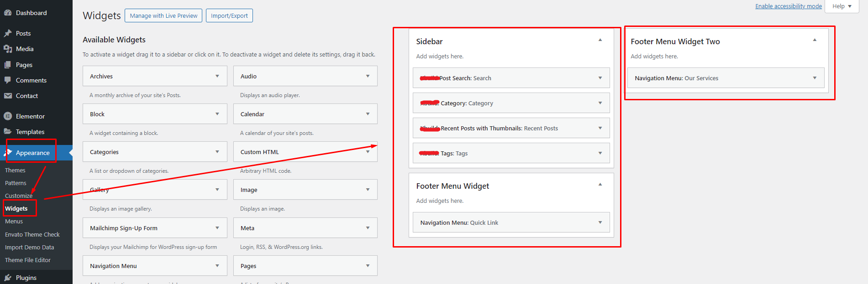Click Manage with Live Preview button
This screenshot has height=284, width=868.
[x=163, y=15]
